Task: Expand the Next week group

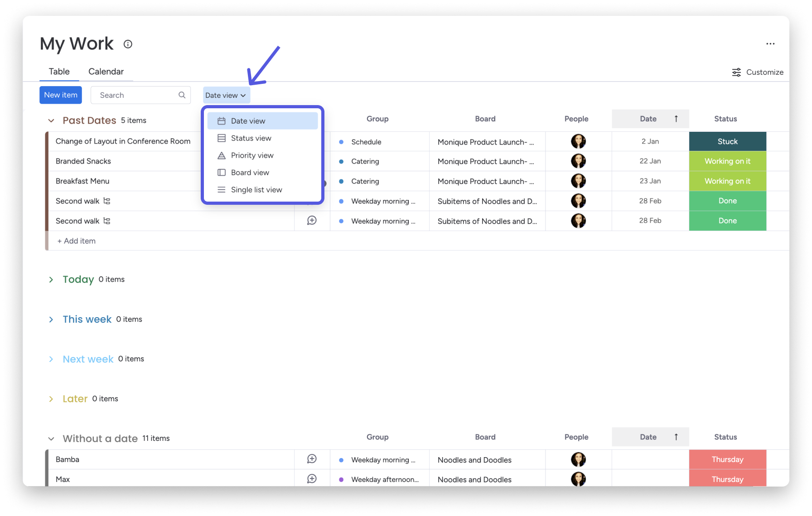Action: (51, 359)
